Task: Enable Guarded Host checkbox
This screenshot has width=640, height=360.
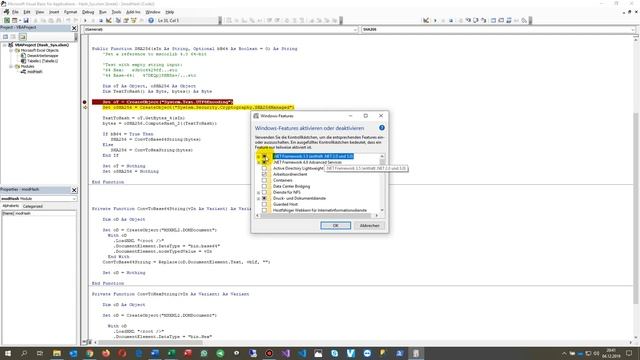Action: pos(264,204)
